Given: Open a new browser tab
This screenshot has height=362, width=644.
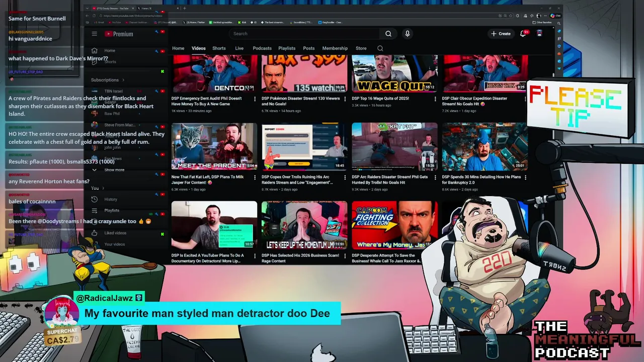Looking at the screenshot, I should 184,8.
